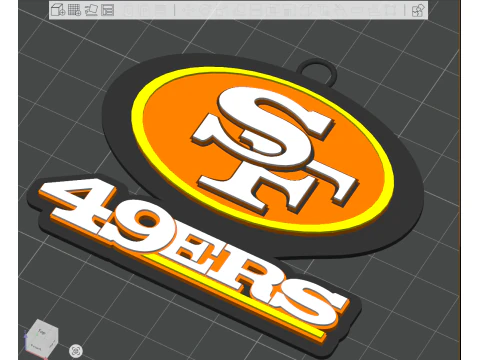Open the Assembly View icon at toolbar end

pyautogui.click(x=418, y=10)
